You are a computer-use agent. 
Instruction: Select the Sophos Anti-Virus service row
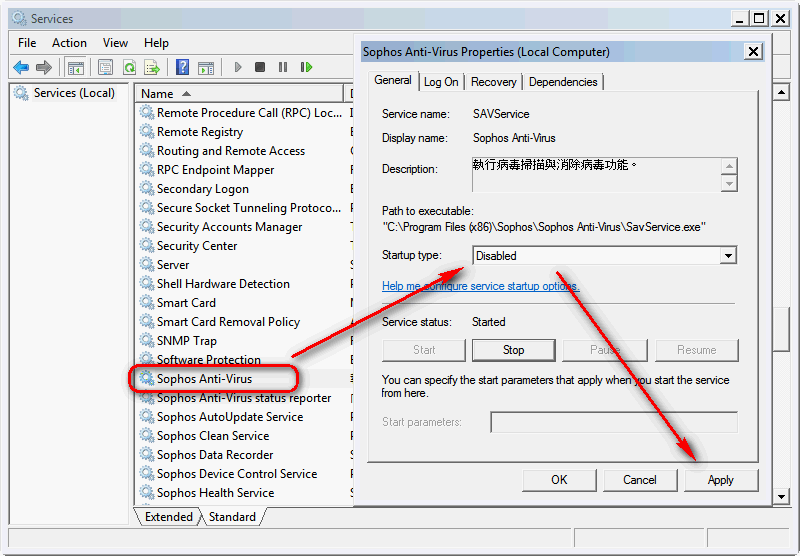[x=205, y=378]
